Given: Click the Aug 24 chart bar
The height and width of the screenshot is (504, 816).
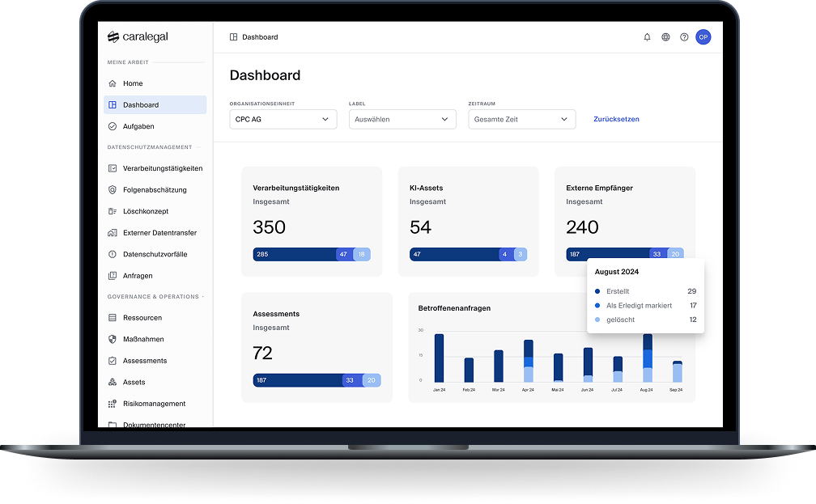Looking at the screenshot, I should pyautogui.click(x=648, y=358).
